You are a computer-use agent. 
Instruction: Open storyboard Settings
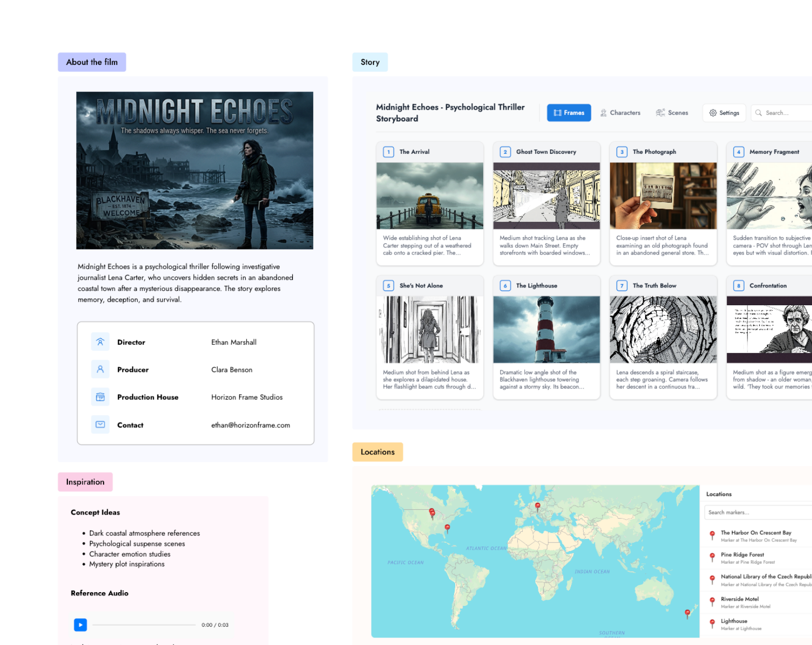[x=724, y=113]
